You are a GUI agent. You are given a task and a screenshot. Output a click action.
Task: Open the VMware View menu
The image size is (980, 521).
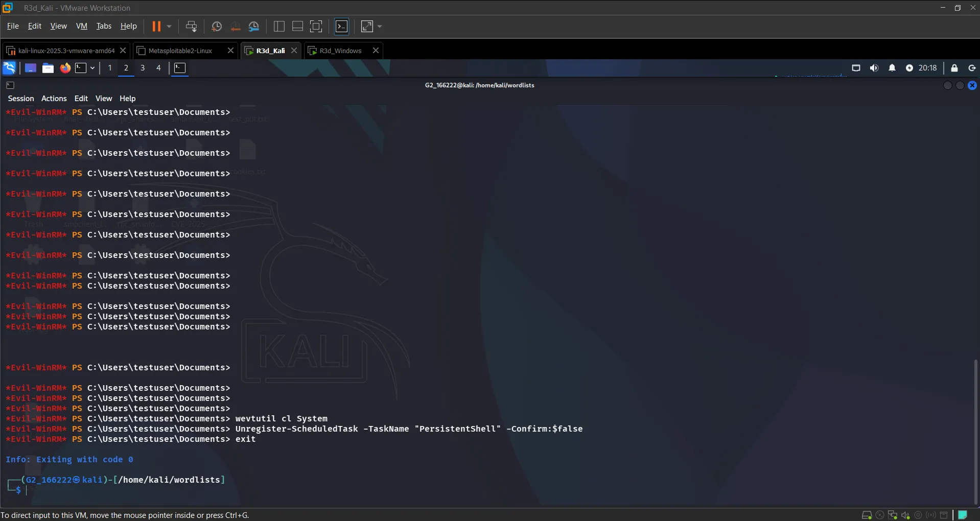click(x=58, y=26)
